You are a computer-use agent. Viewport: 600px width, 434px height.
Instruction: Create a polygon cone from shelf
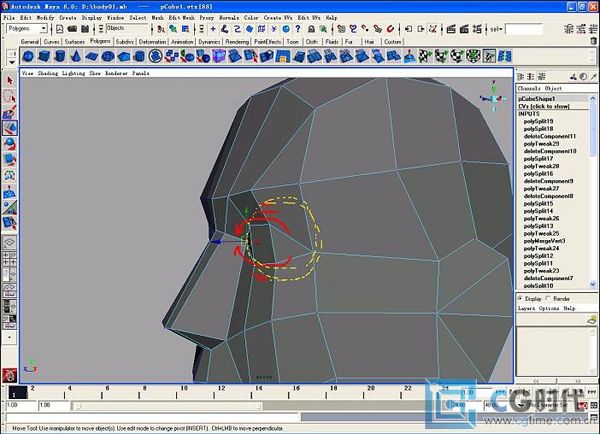tap(76, 57)
